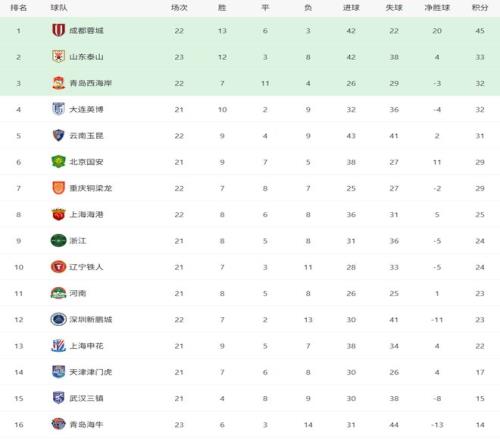Open the 辽宁铁人 team icon
The image size is (500, 440).
click(58, 267)
